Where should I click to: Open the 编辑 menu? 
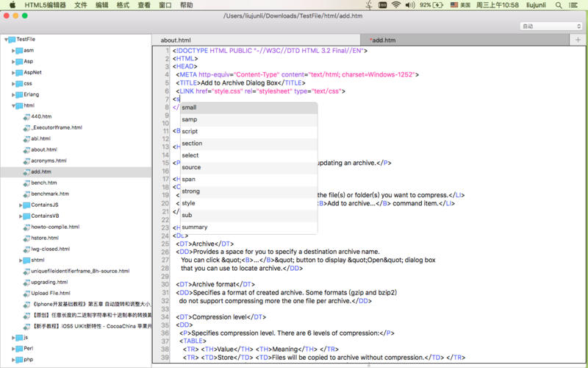click(101, 5)
